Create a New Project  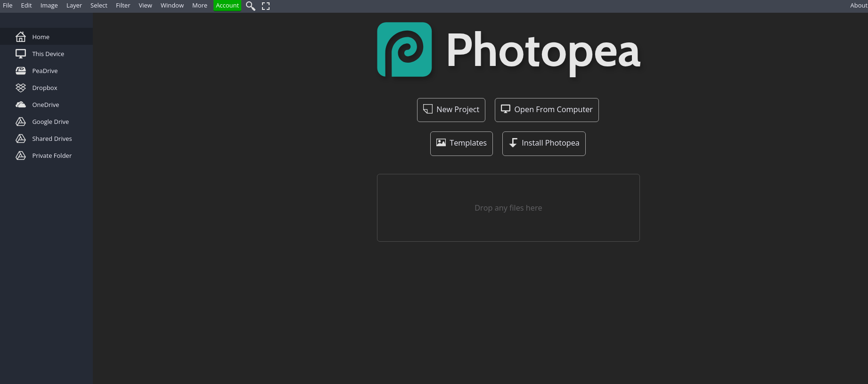451,110
